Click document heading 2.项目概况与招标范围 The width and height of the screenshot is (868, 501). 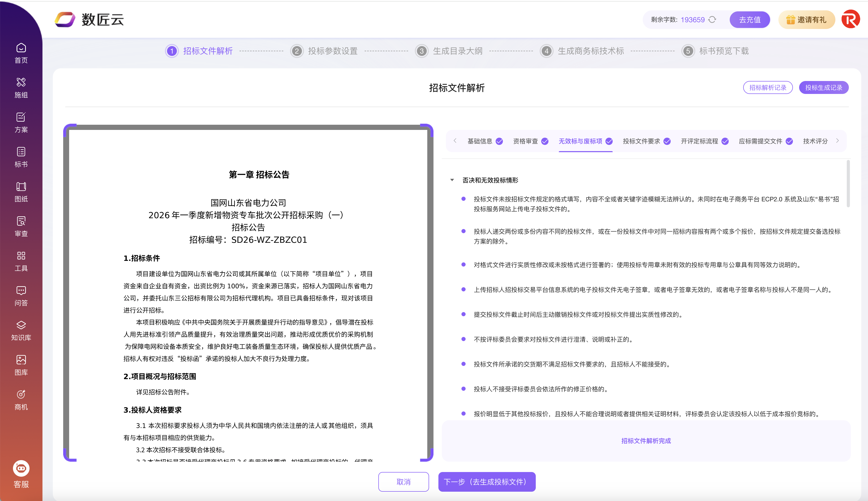point(160,377)
